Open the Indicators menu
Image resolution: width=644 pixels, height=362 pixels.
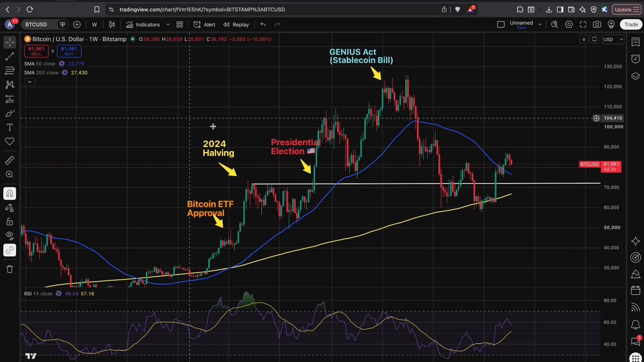click(x=143, y=25)
